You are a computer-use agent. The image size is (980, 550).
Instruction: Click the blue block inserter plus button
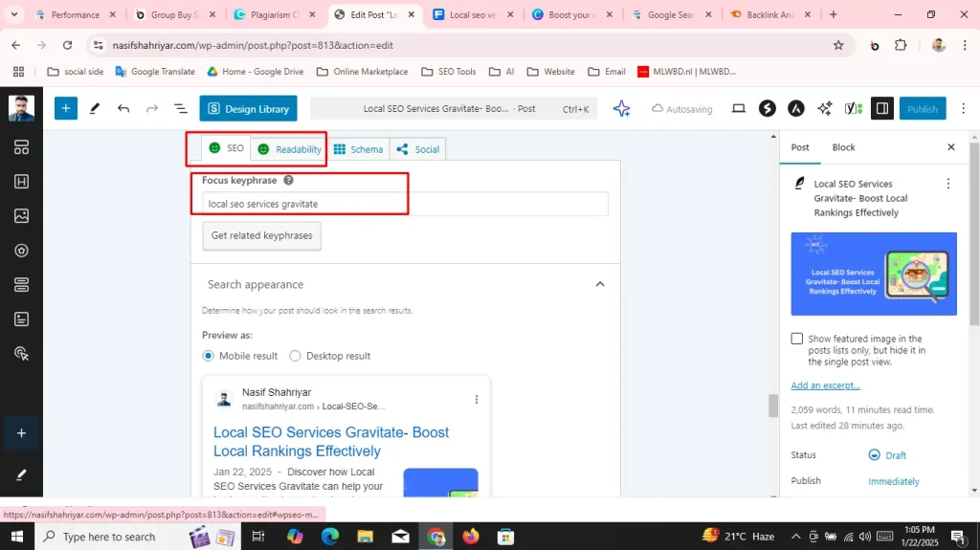pos(66,108)
